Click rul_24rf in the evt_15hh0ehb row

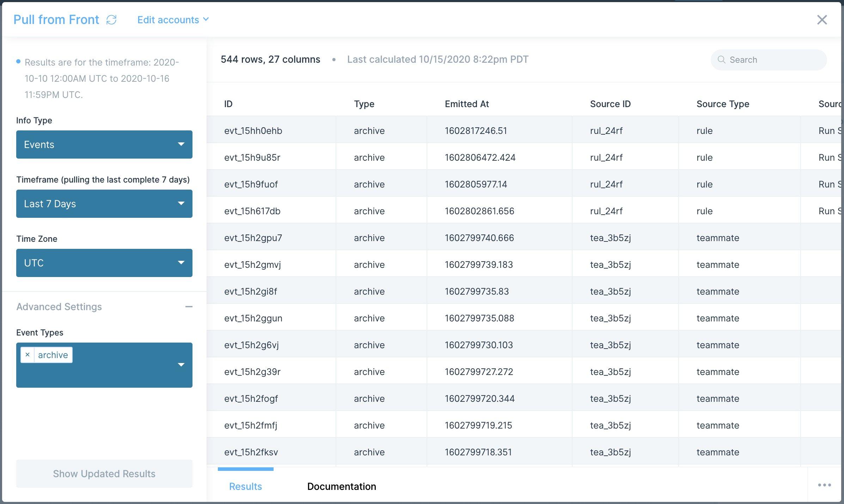606,131
